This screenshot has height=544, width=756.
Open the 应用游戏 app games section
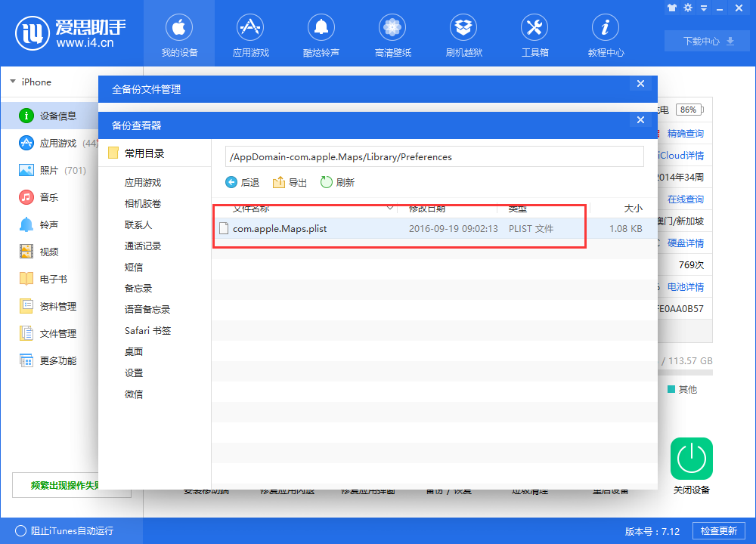pyautogui.click(x=250, y=34)
